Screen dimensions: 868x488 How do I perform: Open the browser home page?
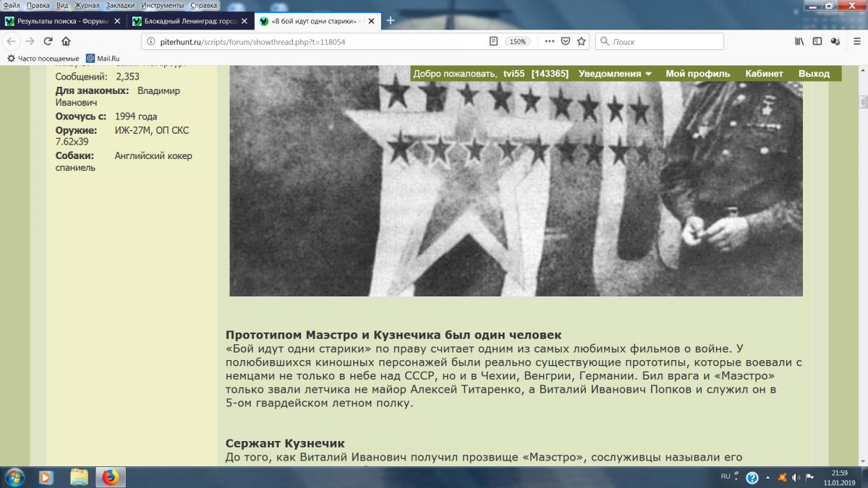pyautogui.click(x=66, y=41)
